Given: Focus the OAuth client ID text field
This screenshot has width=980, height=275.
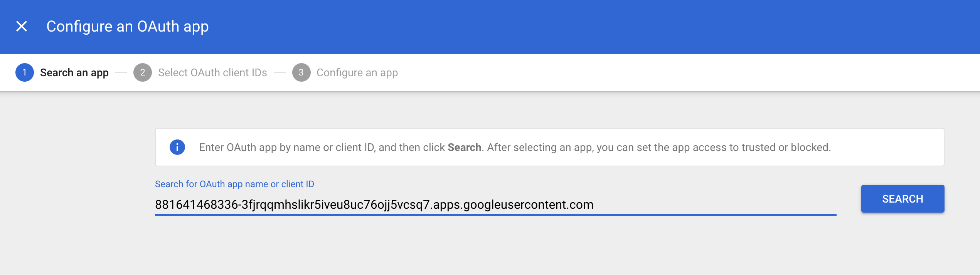Looking at the screenshot, I should [x=495, y=205].
